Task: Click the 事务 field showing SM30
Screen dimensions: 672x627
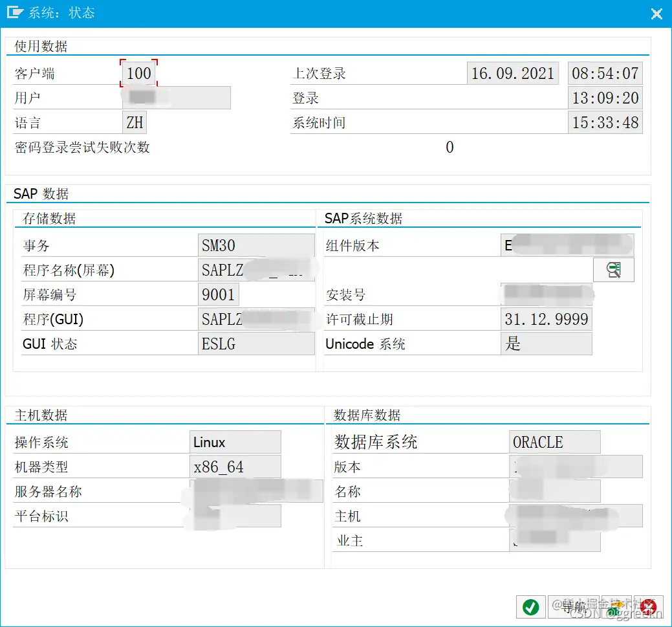Action: [256, 245]
